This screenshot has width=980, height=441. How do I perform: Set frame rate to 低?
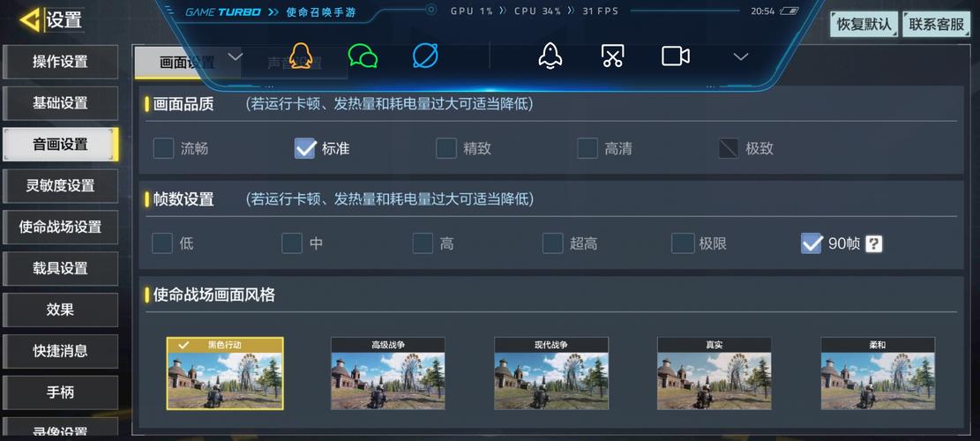click(162, 243)
